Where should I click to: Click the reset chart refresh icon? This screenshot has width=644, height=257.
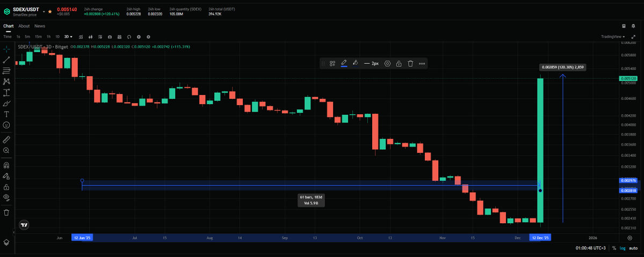tap(129, 36)
